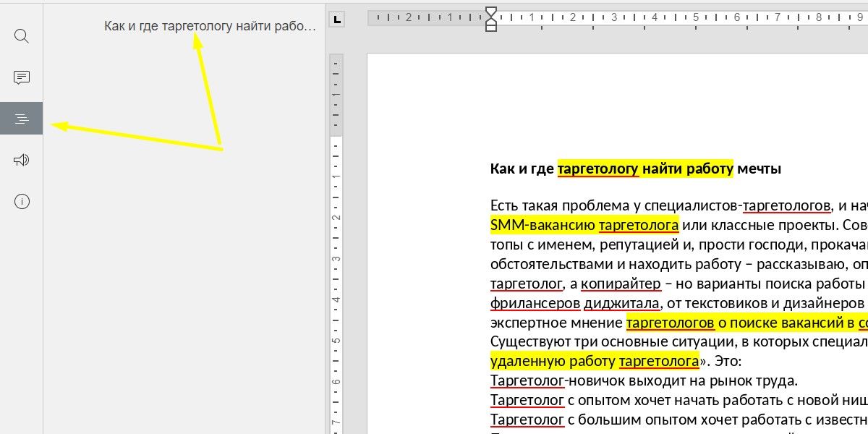
Task: Open the Search panel from the sidebar
Action: pyautogui.click(x=22, y=36)
